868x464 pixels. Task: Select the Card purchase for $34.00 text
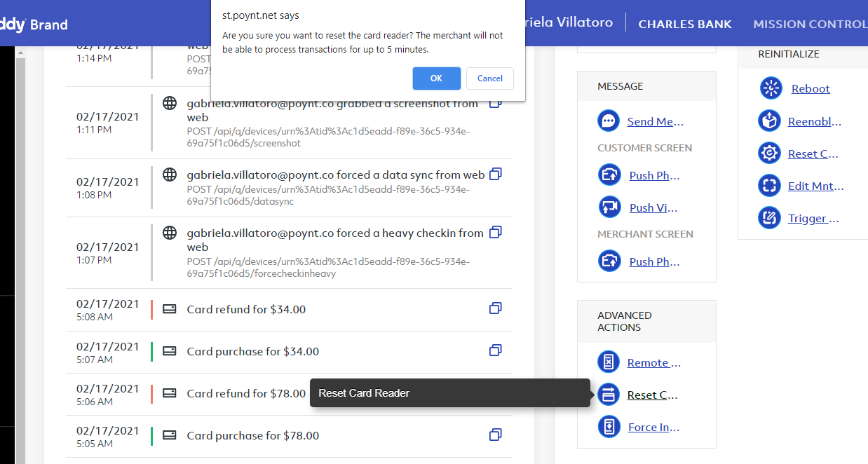pyautogui.click(x=253, y=351)
